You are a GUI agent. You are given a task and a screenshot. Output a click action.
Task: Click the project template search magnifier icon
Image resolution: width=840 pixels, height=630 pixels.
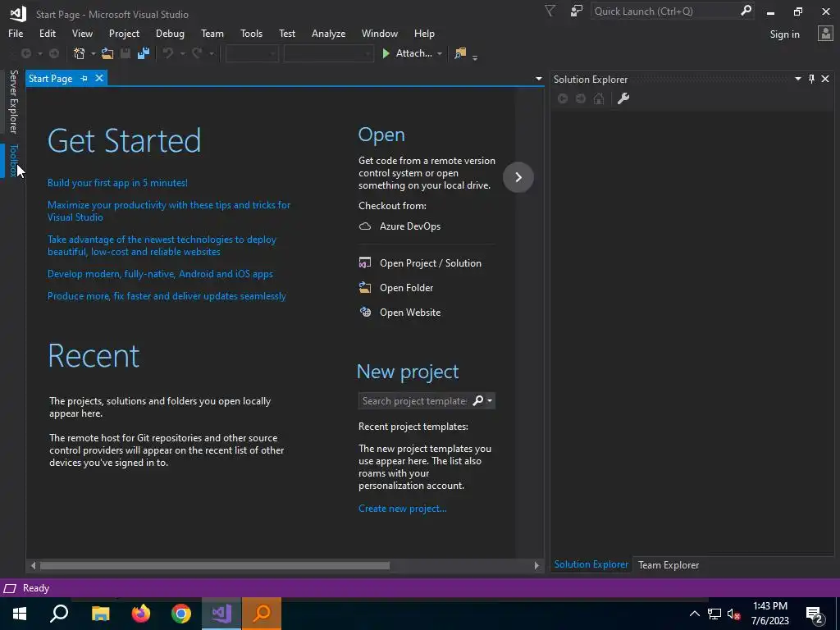pyautogui.click(x=478, y=400)
